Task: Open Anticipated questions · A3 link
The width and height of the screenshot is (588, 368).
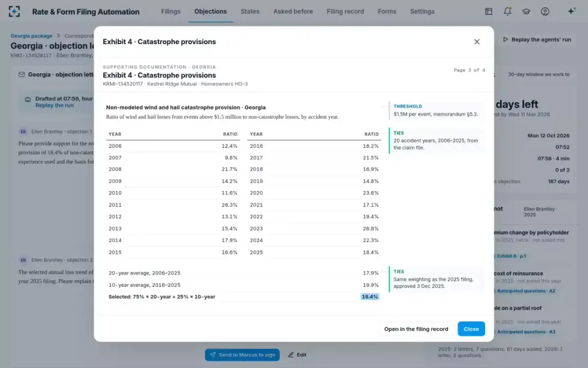Action: point(526,332)
